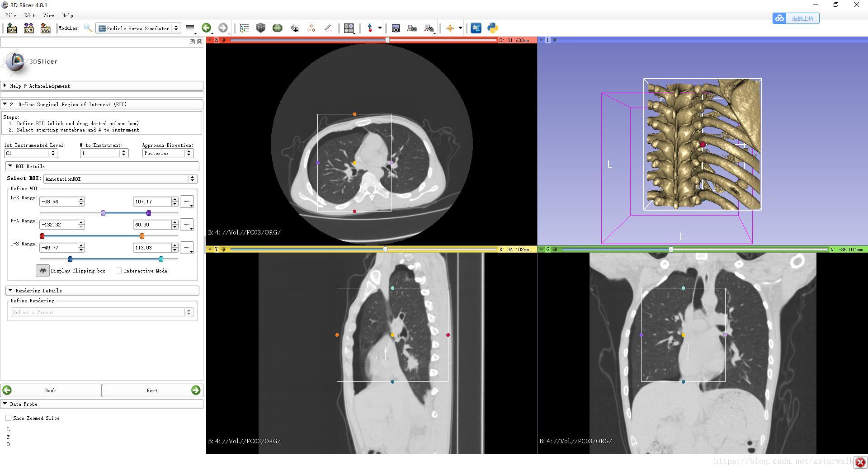Select the mouse mode arrow icon

pos(370,28)
